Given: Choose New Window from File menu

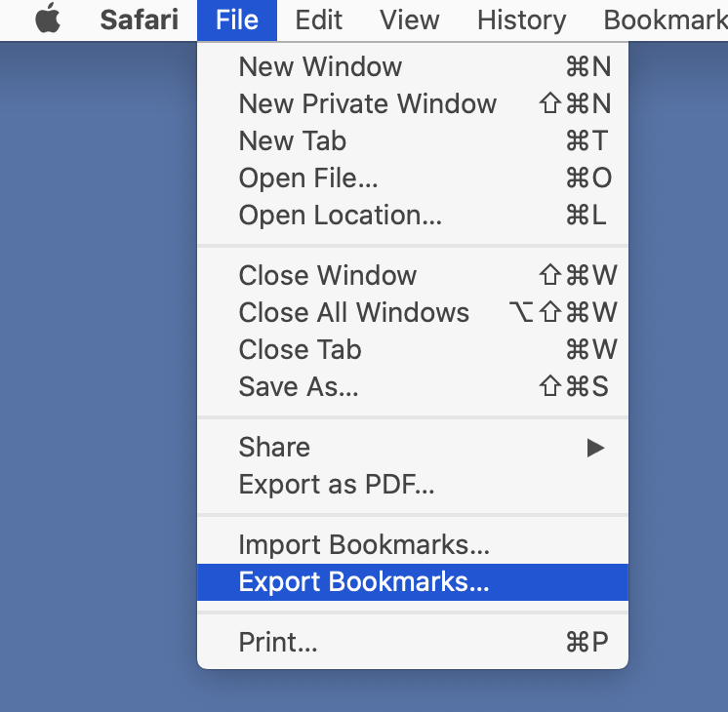Looking at the screenshot, I should pyautogui.click(x=320, y=66).
